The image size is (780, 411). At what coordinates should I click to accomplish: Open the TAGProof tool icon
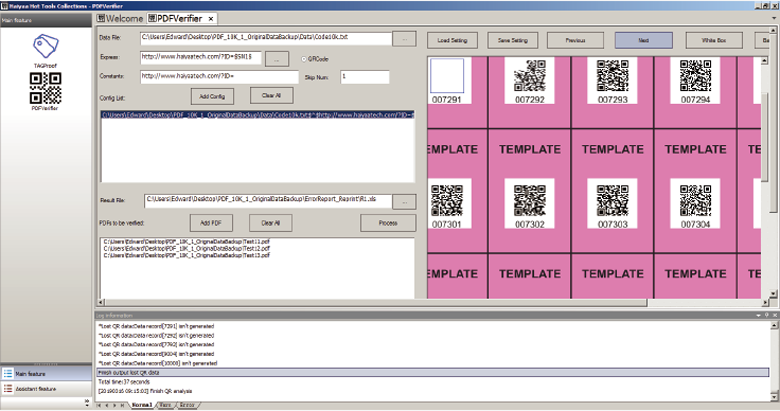point(45,46)
